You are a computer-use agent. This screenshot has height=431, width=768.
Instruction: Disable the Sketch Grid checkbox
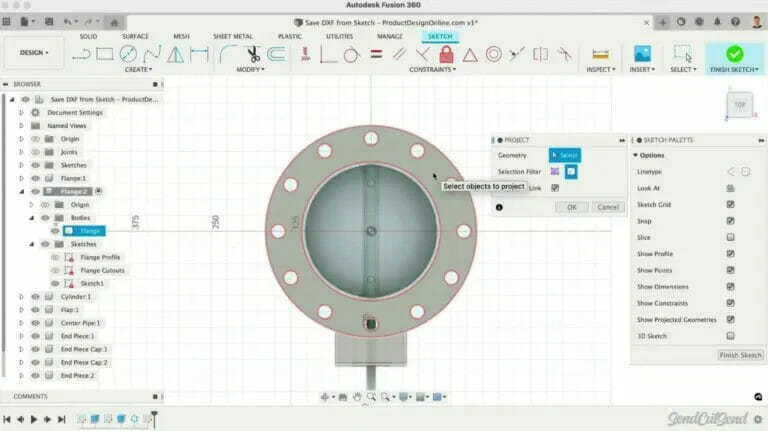[730, 204]
